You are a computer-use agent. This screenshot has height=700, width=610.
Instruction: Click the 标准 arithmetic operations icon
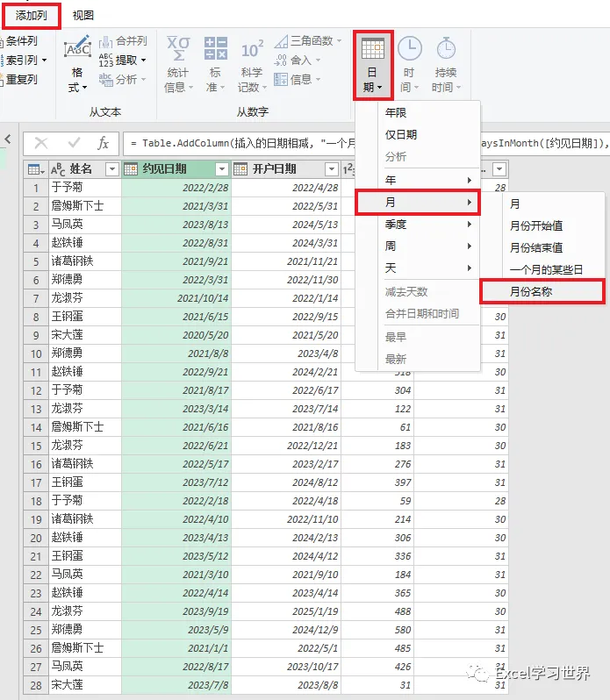[x=216, y=48]
